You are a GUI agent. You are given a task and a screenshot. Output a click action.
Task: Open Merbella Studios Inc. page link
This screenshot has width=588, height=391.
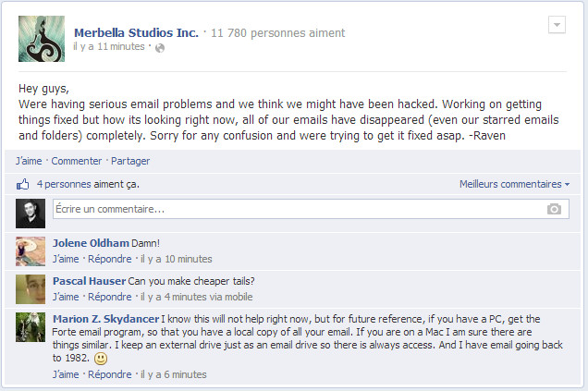click(136, 32)
